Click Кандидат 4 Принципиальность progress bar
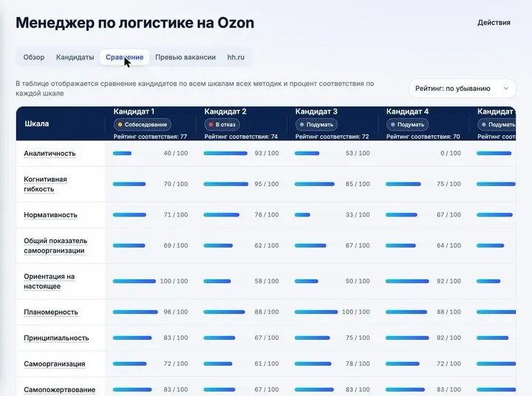This screenshot has height=396, width=532. pyautogui.click(x=407, y=338)
